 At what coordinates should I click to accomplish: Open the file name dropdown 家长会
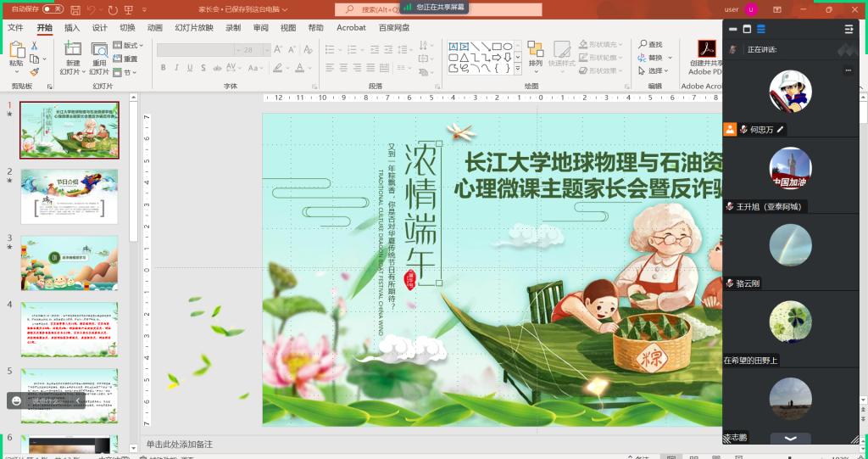243,9
